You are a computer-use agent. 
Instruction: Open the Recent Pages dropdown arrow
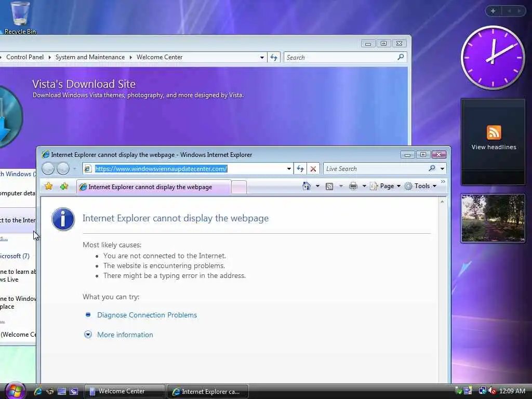pyautogui.click(x=74, y=169)
